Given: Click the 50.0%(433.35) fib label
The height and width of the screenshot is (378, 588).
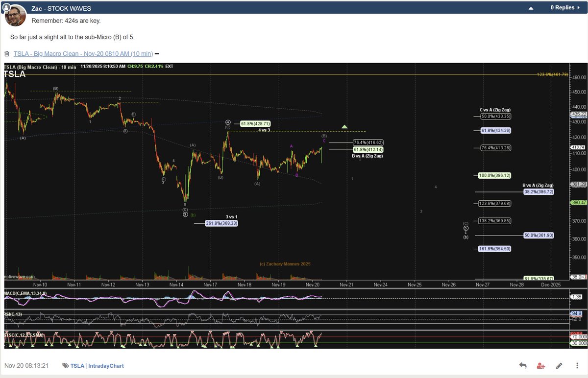Looking at the screenshot, I should [x=495, y=117].
